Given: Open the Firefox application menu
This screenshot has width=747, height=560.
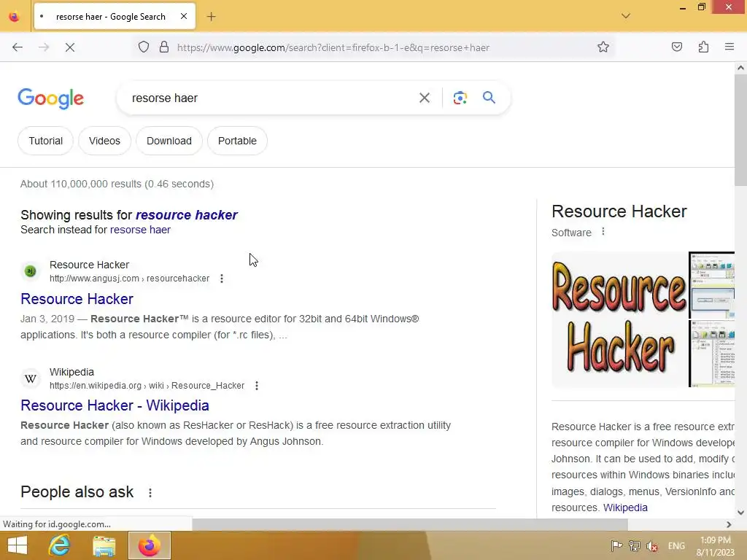Looking at the screenshot, I should tap(729, 47).
